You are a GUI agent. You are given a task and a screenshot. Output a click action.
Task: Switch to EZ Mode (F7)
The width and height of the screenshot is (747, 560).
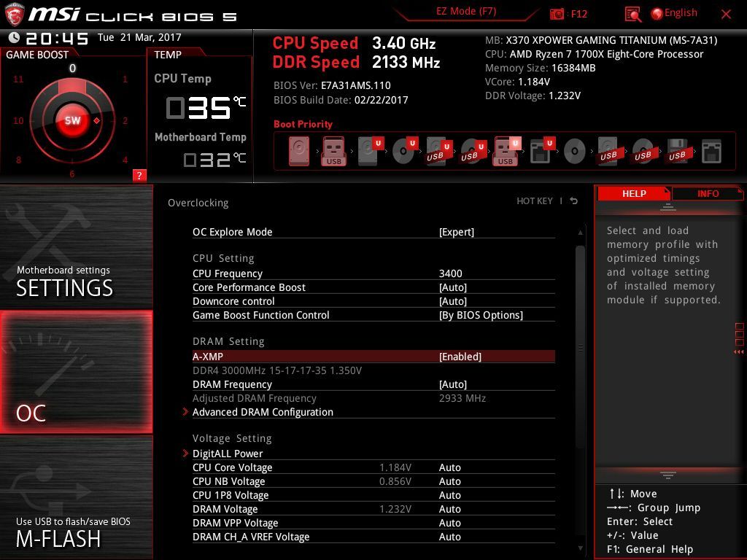(x=466, y=11)
